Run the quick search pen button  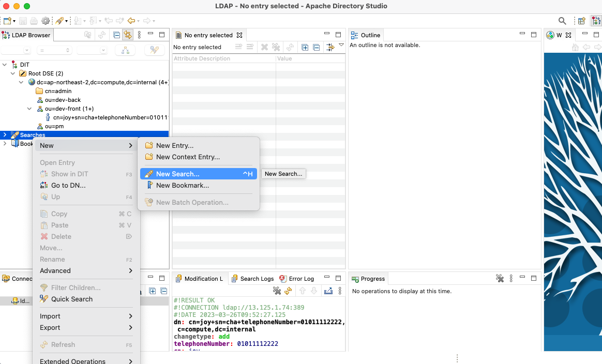(x=154, y=50)
